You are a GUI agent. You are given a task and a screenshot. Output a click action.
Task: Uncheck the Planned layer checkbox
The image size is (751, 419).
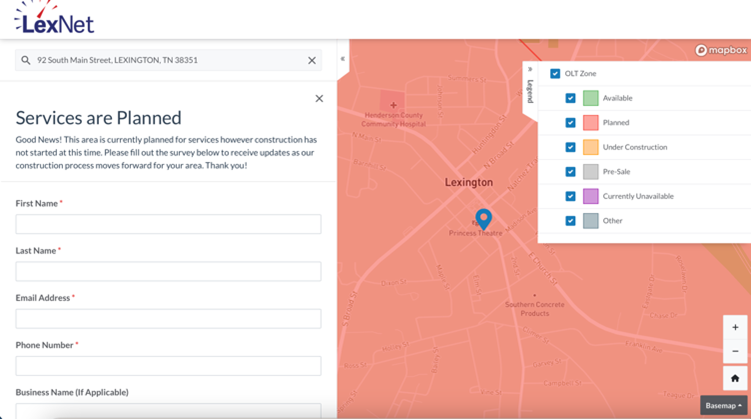coord(570,123)
